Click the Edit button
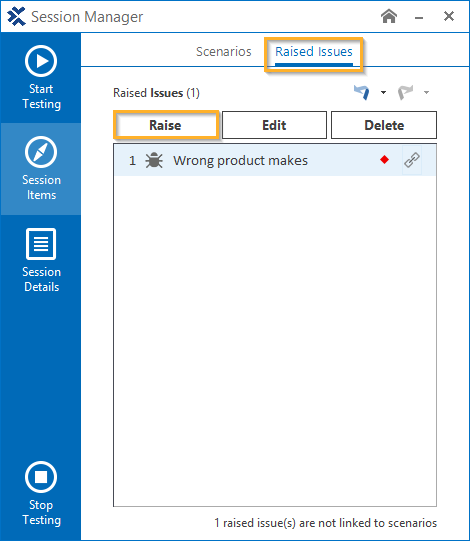Screen dimensions: 470x541 click(x=274, y=125)
